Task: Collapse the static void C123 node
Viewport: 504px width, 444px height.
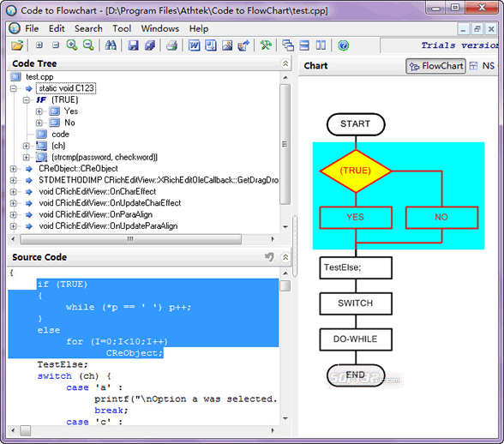Action: [13, 88]
